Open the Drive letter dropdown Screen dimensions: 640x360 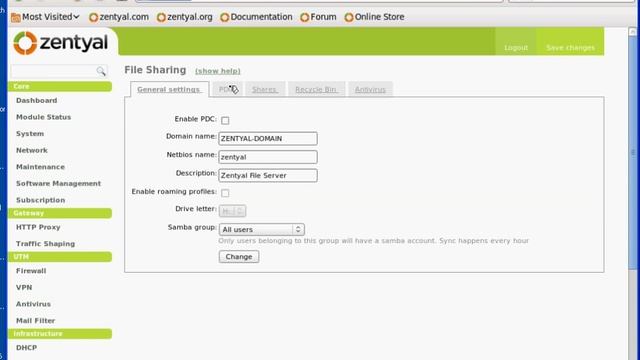[232, 211]
